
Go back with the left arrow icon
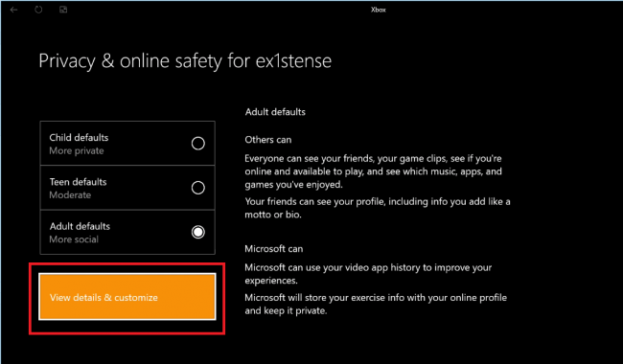(x=14, y=10)
